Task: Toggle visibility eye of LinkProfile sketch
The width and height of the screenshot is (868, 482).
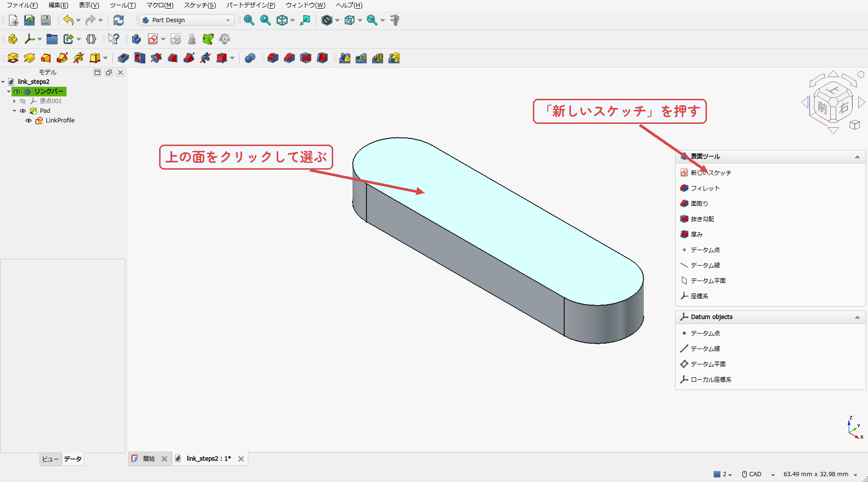Action: point(28,120)
